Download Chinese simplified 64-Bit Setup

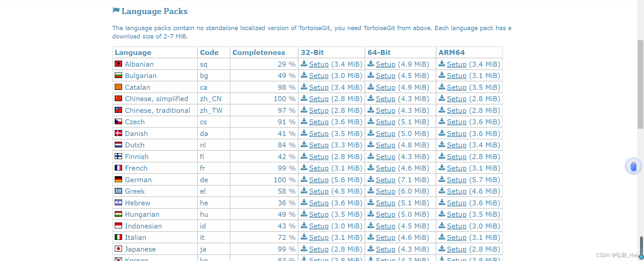click(x=385, y=99)
